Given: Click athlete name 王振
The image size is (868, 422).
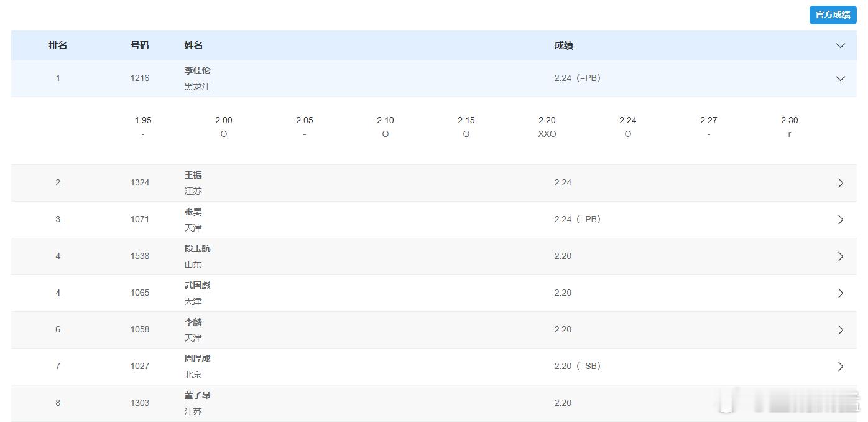Looking at the screenshot, I should click(193, 175).
